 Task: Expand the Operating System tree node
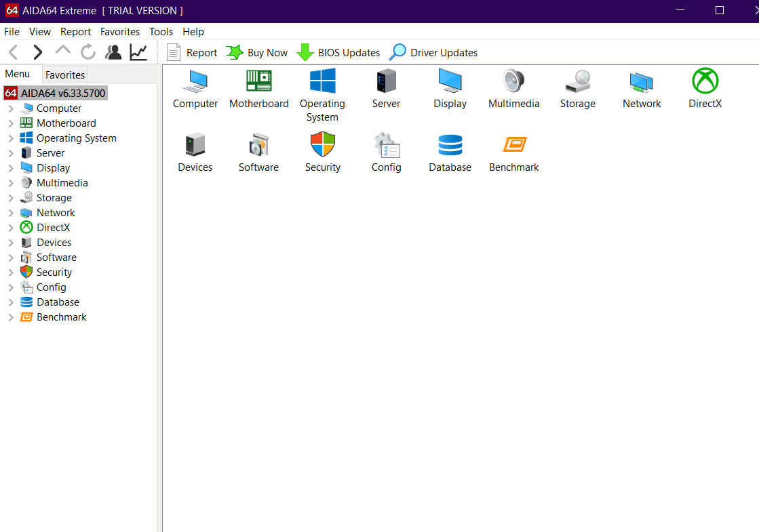click(x=11, y=138)
